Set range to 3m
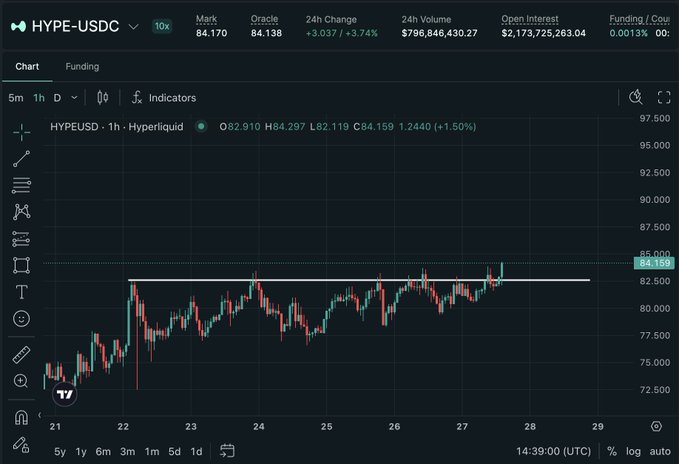This screenshot has height=464, width=679. click(x=127, y=451)
